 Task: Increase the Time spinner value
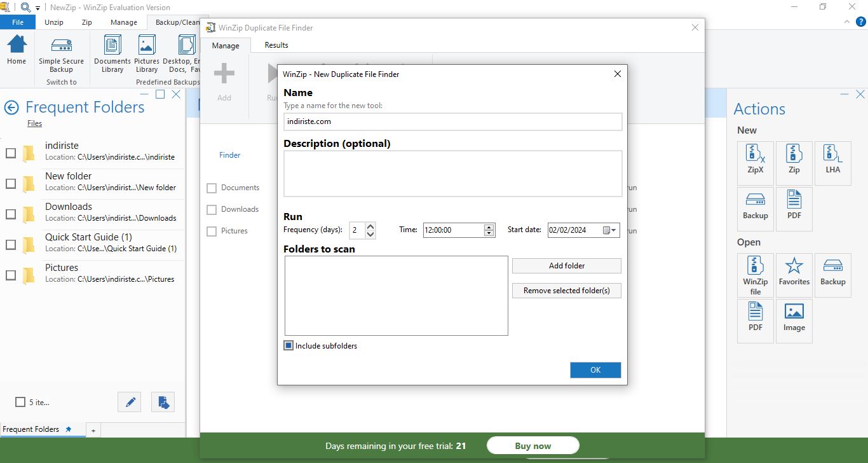pyautogui.click(x=489, y=227)
